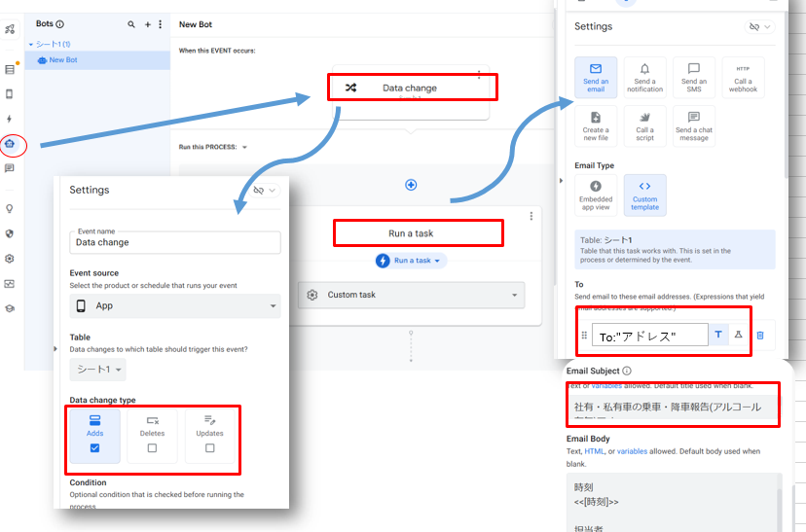Image resolution: width=806 pixels, height=532 pixels.
Task: Click the text T button beside To field
Action: [x=718, y=335]
